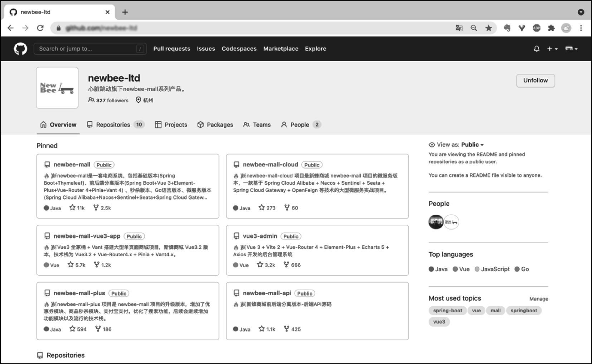
Task: Go forward with browser forward arrow
Action: pyautogui.click(x=25, y=28)
